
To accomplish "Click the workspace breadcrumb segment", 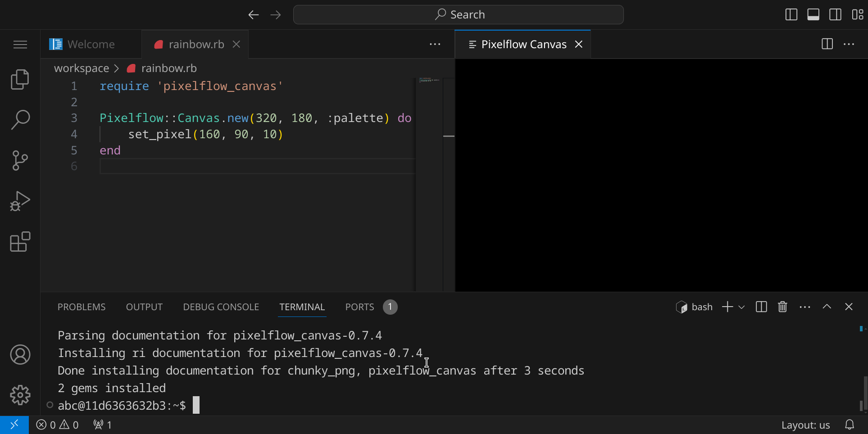I will click(x=82, y=68).
